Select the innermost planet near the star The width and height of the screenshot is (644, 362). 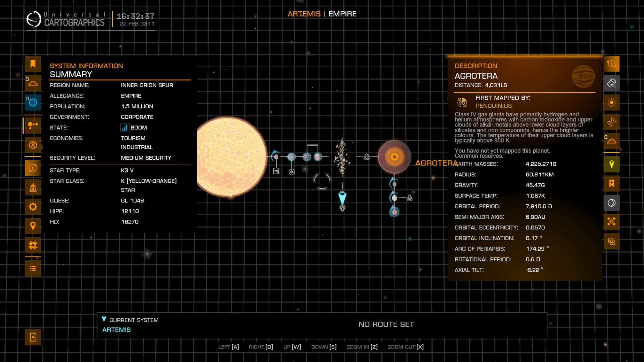click(x=276, y=157)
